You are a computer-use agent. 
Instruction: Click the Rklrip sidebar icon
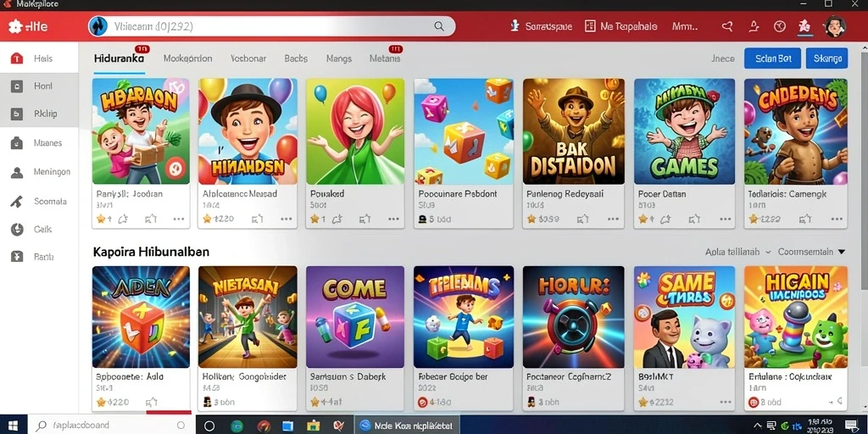(17, 114)
